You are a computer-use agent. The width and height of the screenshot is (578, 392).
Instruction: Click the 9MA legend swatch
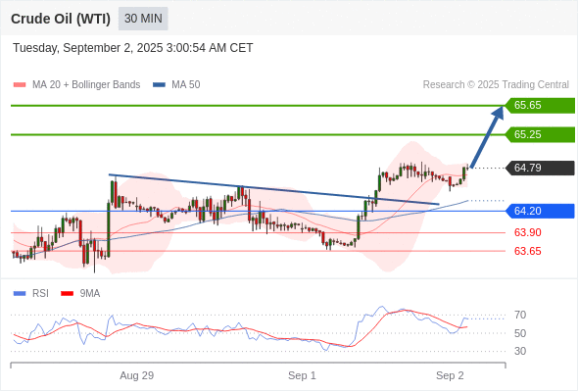tap(67, 294)
